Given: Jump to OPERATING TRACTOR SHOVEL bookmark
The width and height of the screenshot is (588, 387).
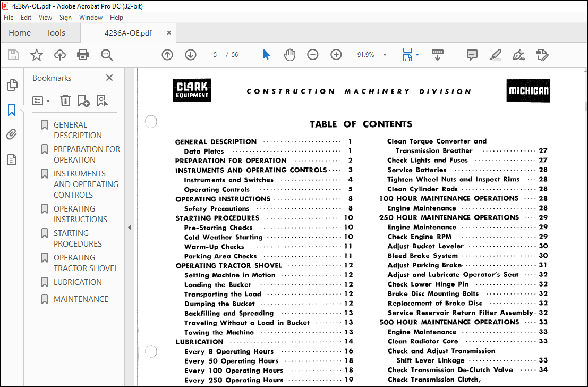Looking at the screenshot, I should pyautogui.click(x=86, y=263).
